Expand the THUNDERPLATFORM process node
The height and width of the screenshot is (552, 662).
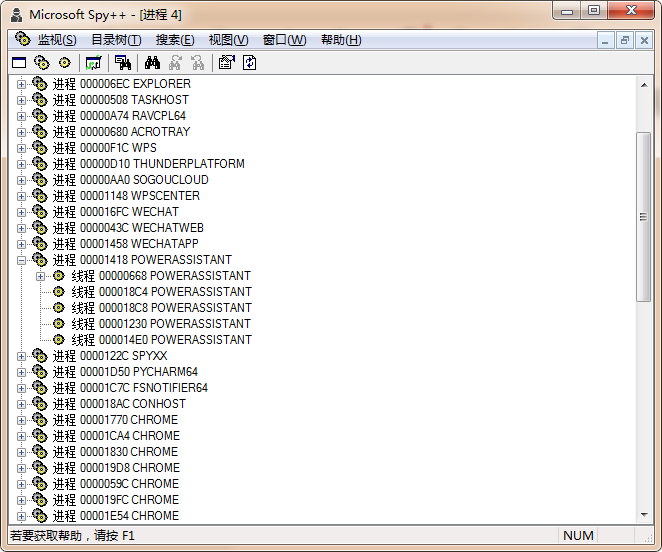tap(21, 164)
